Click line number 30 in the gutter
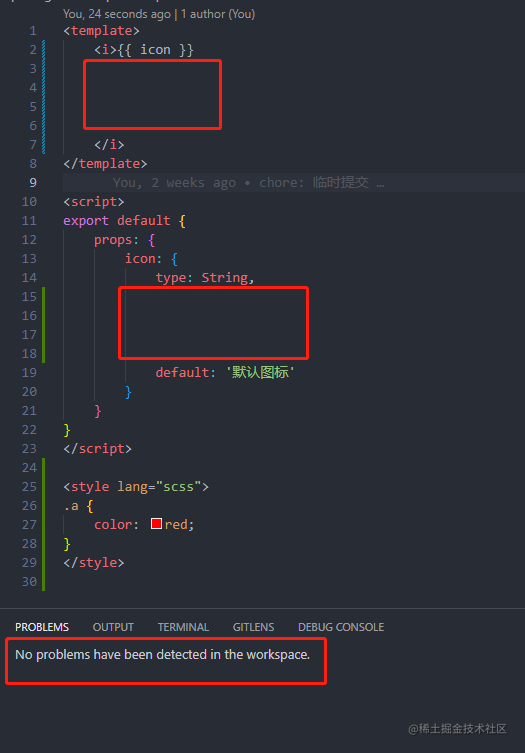 (29, 582)
